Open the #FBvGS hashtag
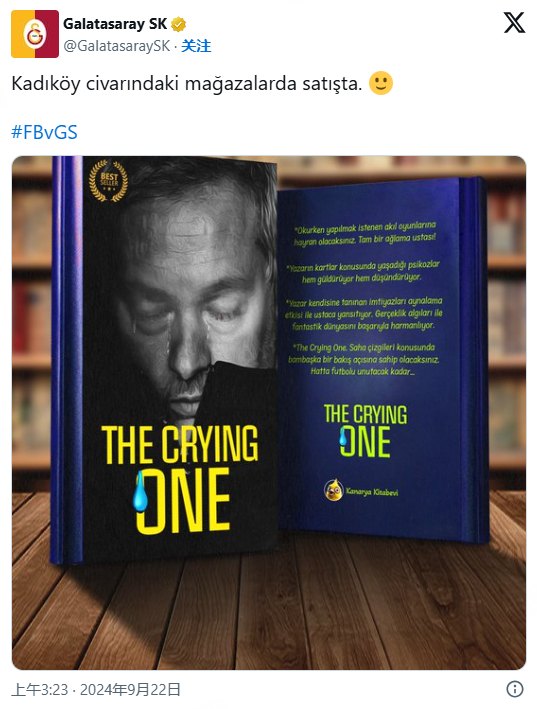537x709 pixels. point(44,132)
